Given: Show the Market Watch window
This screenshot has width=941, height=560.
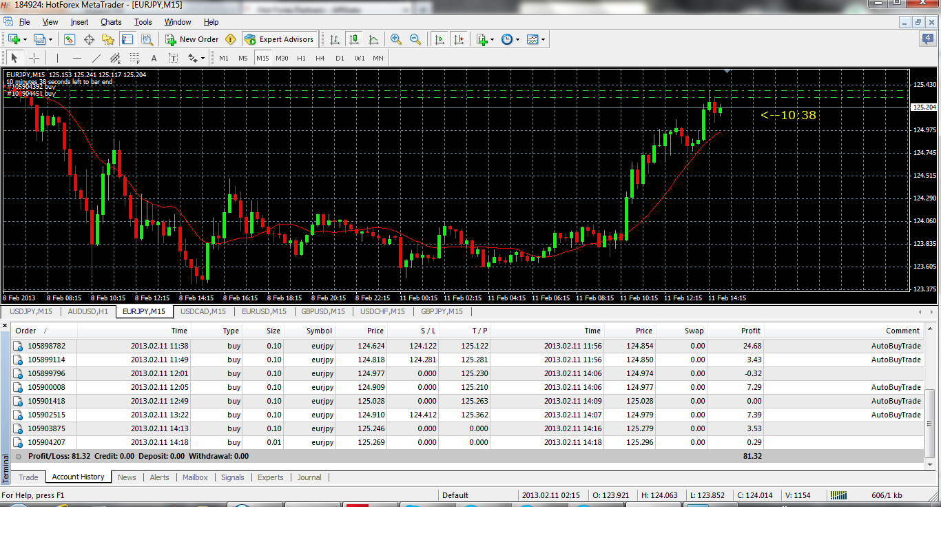Looking at the screenshot, I should 70,39.
